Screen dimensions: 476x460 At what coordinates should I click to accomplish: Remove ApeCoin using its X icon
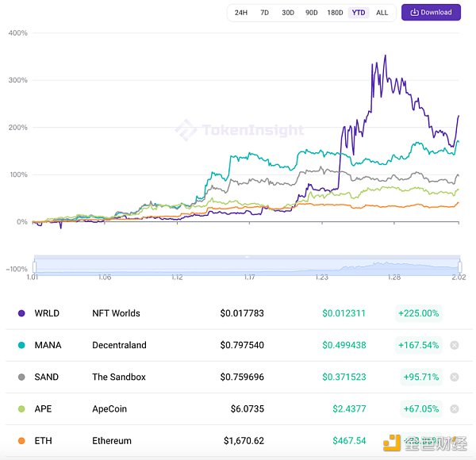click(455, 408)
